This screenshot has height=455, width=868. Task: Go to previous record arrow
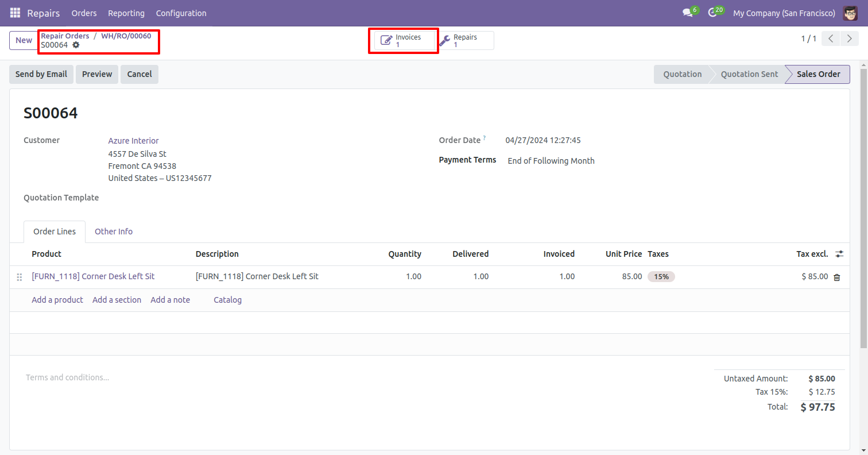click(831, 39)
